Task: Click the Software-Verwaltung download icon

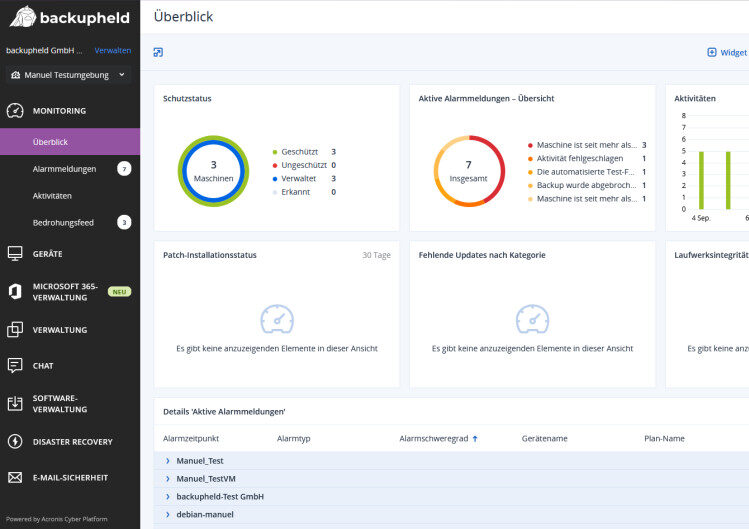Action: (15, 403)
